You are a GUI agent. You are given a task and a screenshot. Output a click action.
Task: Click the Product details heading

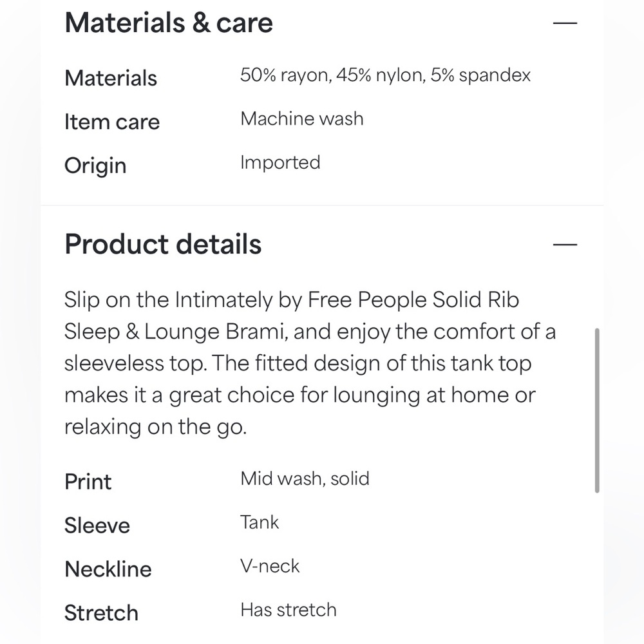click(x=163, y=245)
